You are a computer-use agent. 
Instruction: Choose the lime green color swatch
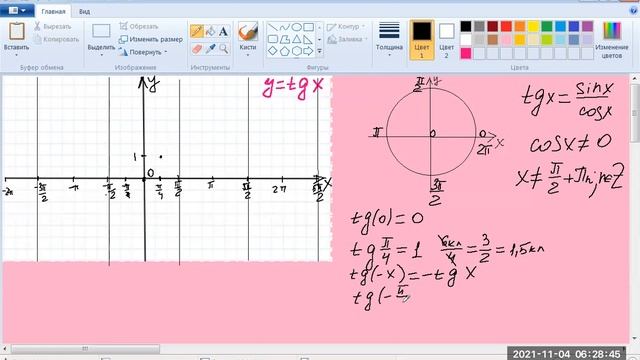(547, 40)
